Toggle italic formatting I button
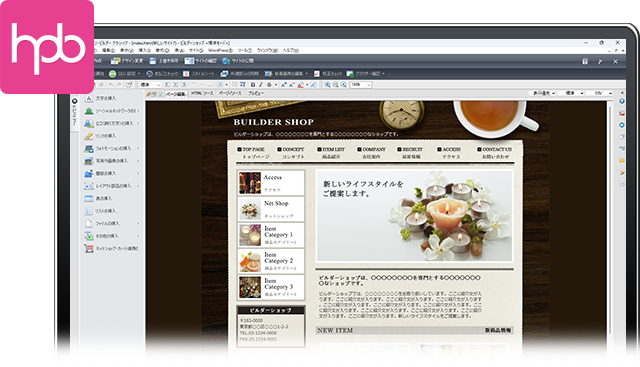640x367 pixels. pyautogui.click(x=261, y=85)
